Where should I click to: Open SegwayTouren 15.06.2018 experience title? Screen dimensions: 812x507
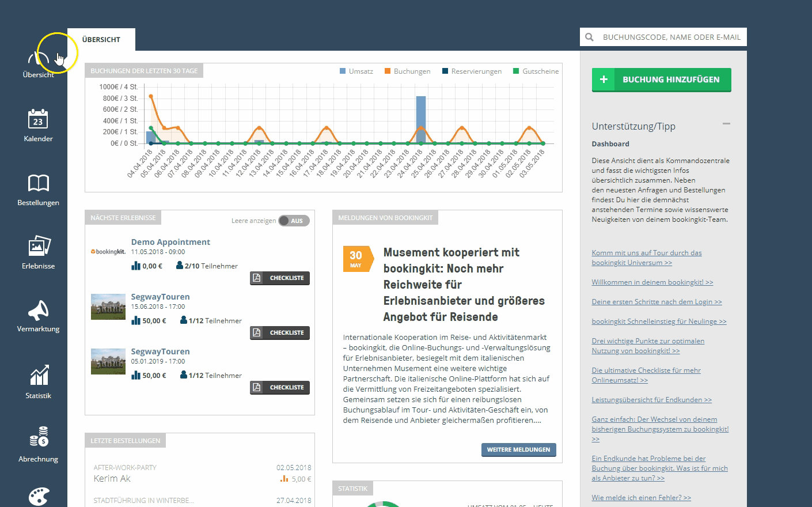point(160,297)
